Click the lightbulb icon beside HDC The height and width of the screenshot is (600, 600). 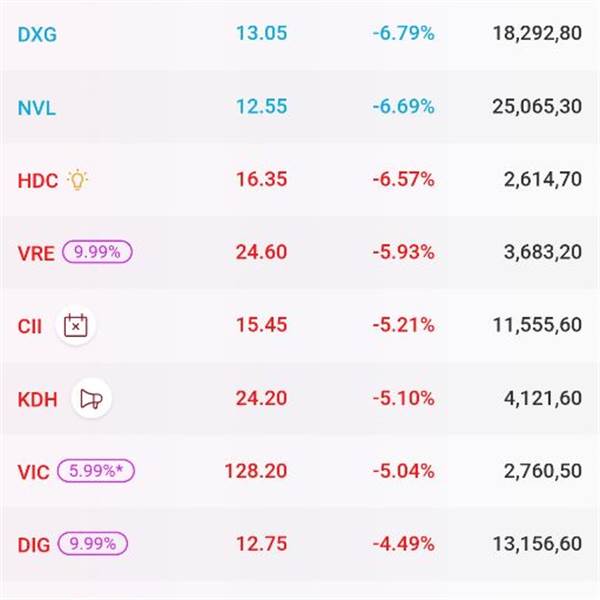click(77, 180)
